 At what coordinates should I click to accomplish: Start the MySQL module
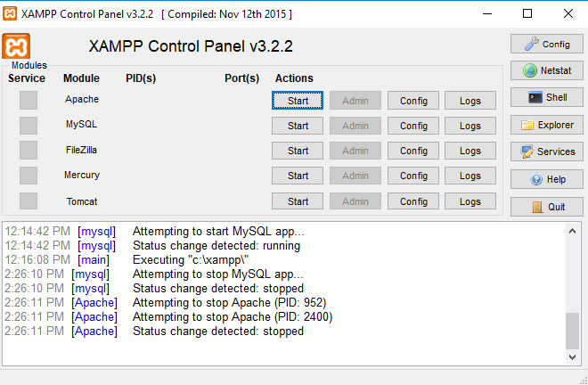(x=298, y=126)
